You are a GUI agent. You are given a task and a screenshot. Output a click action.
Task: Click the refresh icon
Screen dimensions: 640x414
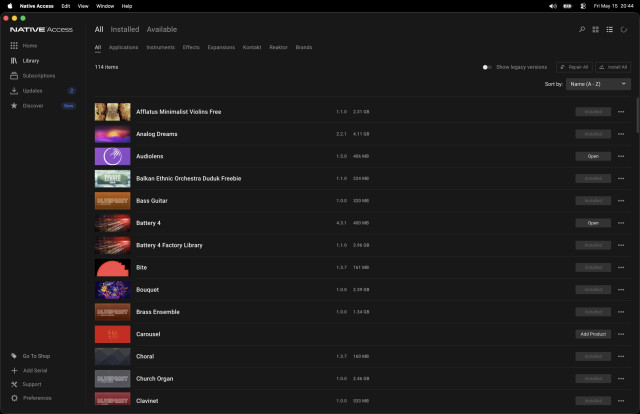click(624, 29)
